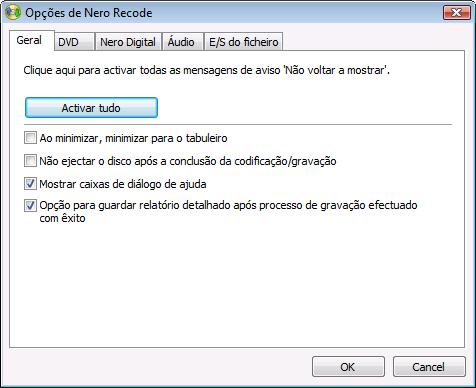Uncheck Mostrar caixas de diálogo de ajuda checkbox
This screenshot has width=476, height=388.
30,184
